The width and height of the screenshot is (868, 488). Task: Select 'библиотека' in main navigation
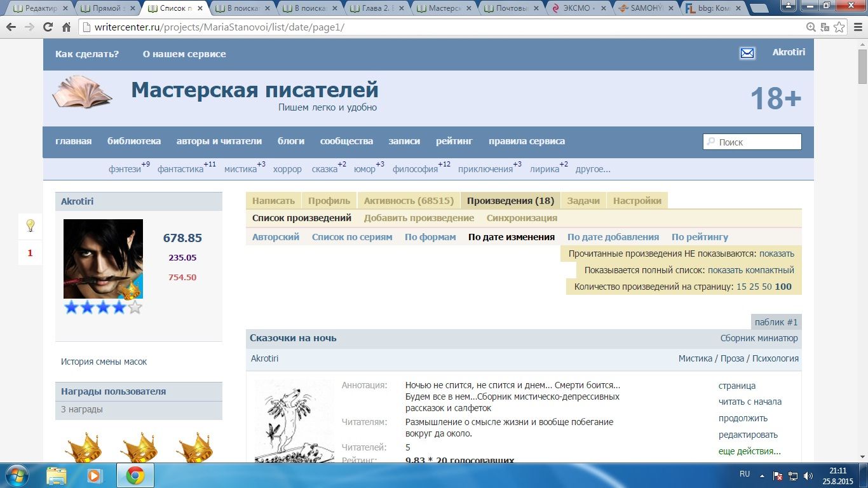coord(134,141)
